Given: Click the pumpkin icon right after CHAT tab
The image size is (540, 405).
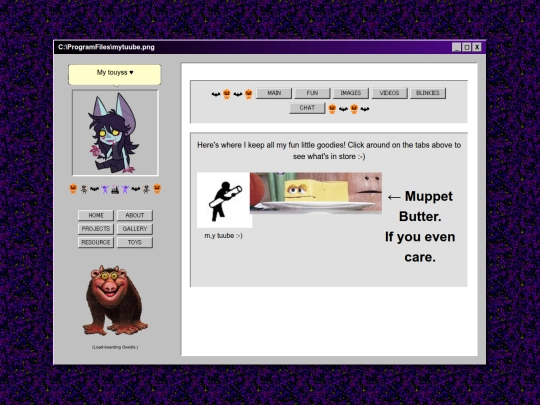Looking at the screenshot, I should click(x=332, y=109).
